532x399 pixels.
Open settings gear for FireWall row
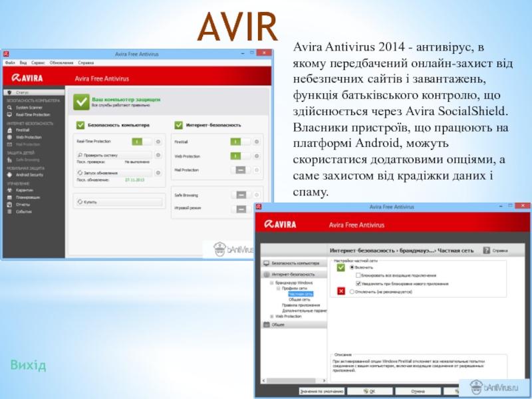tap(257, 142)
